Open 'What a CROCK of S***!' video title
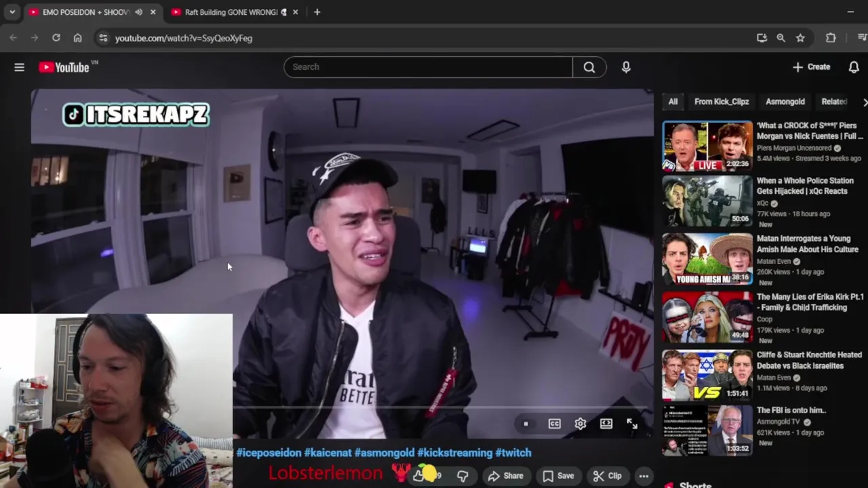Screen dimensions: 868x488 click(810, 131)
